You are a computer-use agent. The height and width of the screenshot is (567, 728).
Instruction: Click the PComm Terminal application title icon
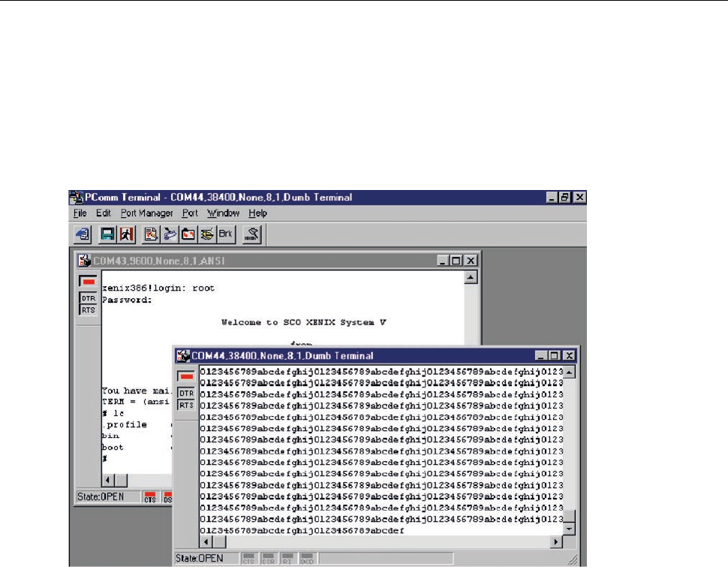tap(76, 198)
